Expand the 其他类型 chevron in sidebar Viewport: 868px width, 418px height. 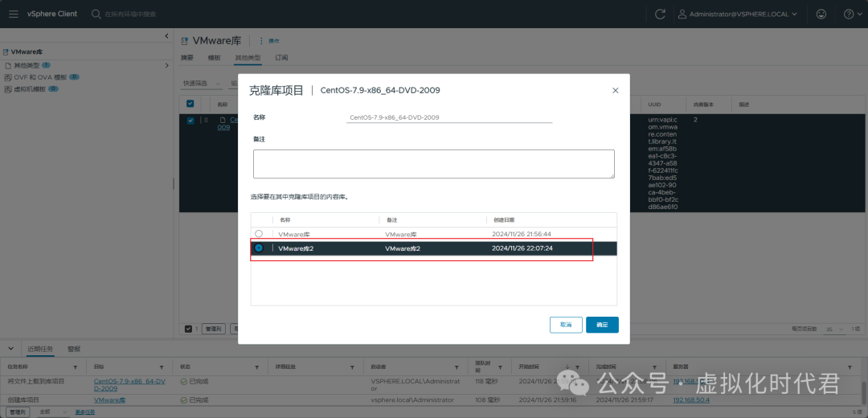[x=166, y=65]
